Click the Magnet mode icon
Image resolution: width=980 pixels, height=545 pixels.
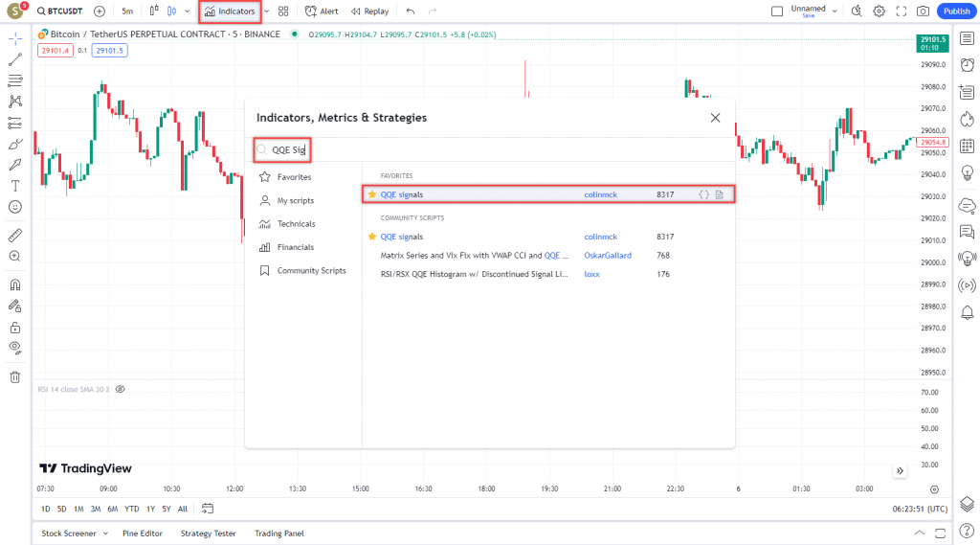point(15,284)
